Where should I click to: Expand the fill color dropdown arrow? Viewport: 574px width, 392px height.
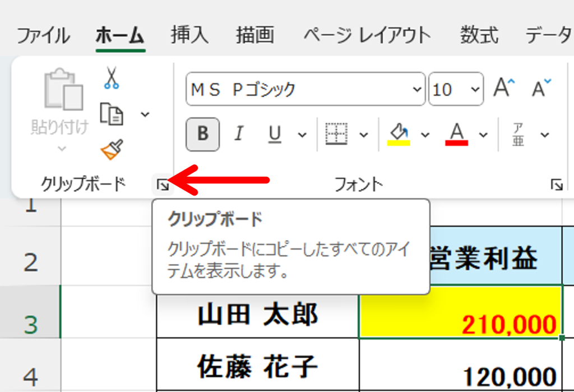tap(425, 135)
